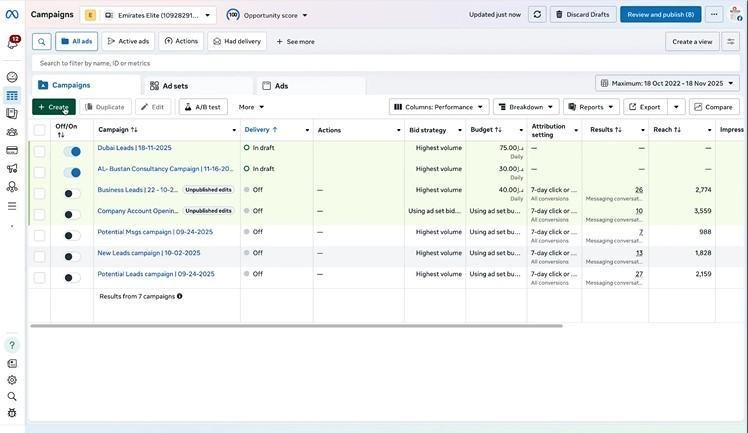Toggle off Dubai Leads campaign
The width and height of the screenshot is (748, 433).
pyautogui.click(x=72, y=152)
